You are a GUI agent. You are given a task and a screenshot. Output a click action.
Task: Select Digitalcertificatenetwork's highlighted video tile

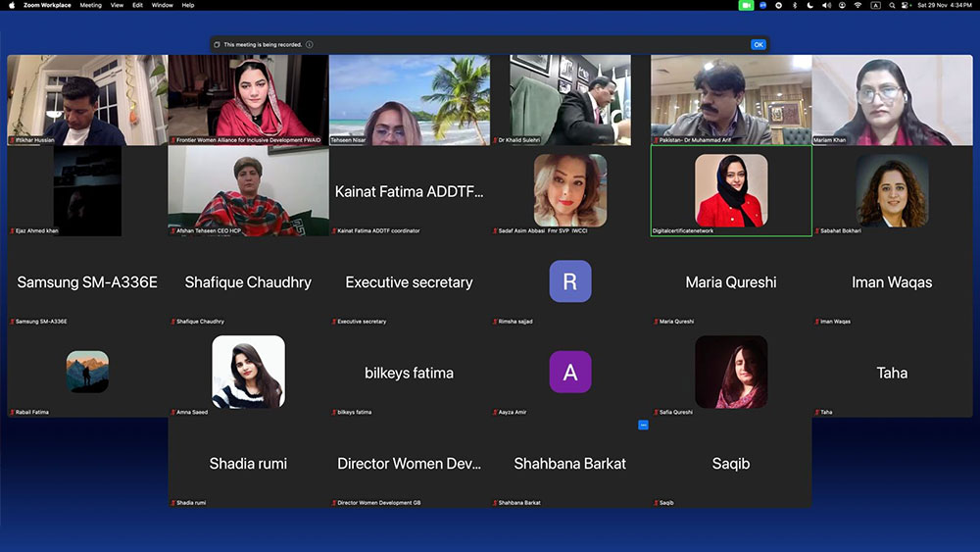(x=731, y=190)
